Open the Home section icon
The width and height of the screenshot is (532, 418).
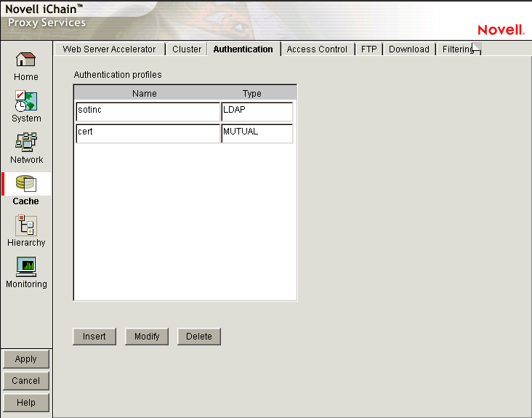coord(25,60)
